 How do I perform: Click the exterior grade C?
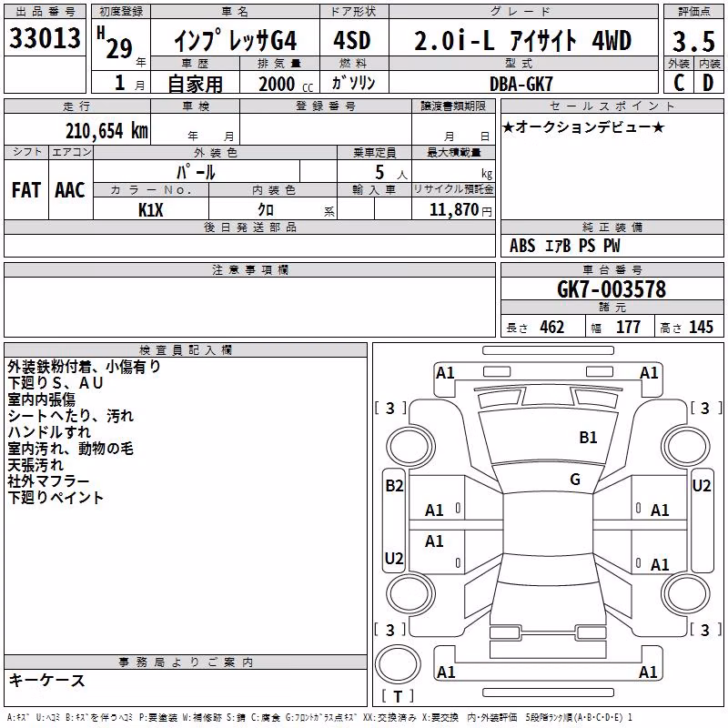tap(679, 83)
